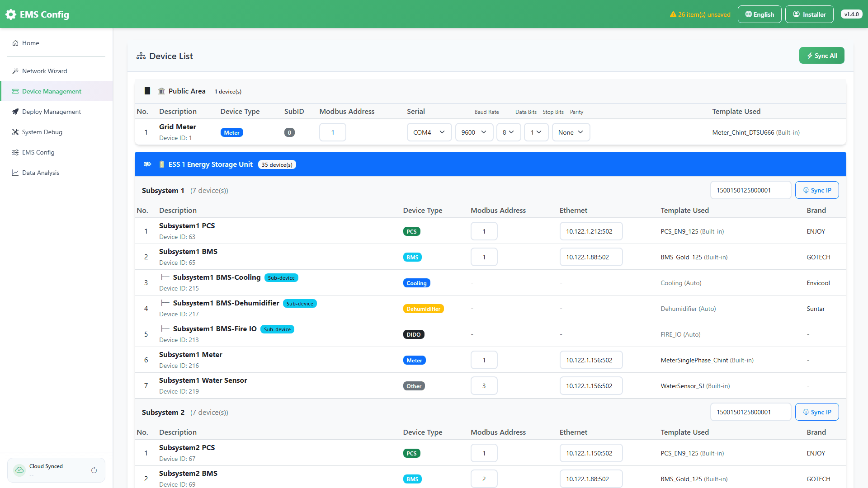Click Subsystem1 PCS Ethernet address field
The height and width of the screenshot is (488, 868).
[591, 231]
